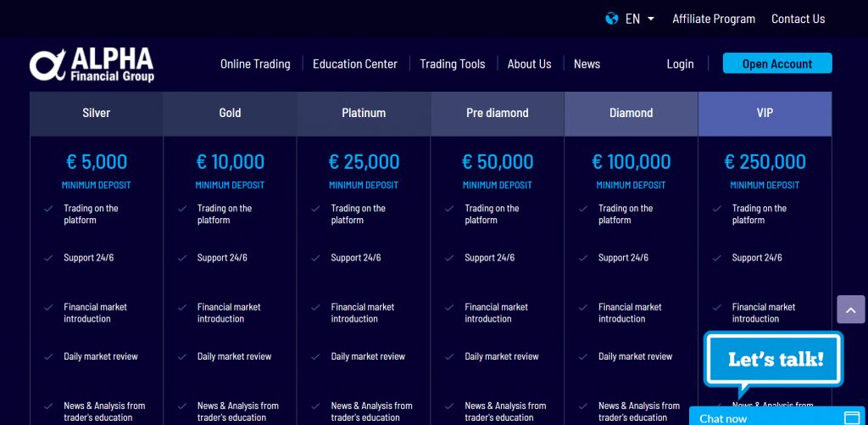Click VIP's Financial market introduction checkmark
This screenshot has height=425, width=868.
pos(717,307)
